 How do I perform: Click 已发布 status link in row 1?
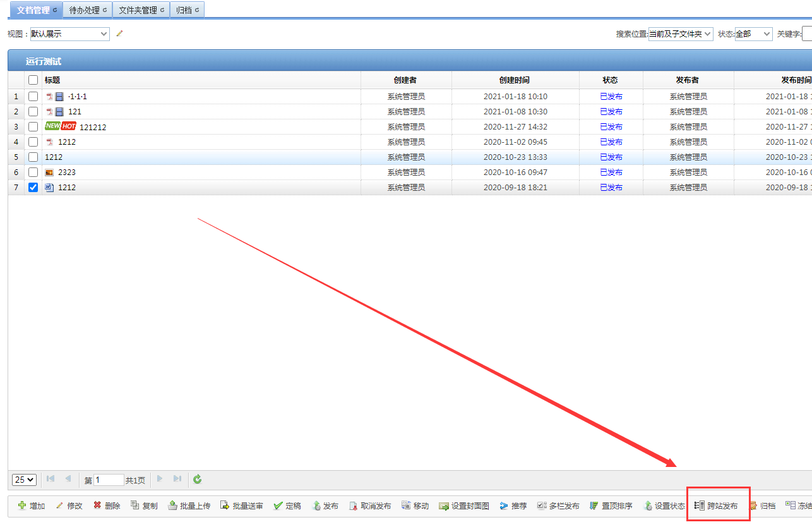click(x=611, y=97)
